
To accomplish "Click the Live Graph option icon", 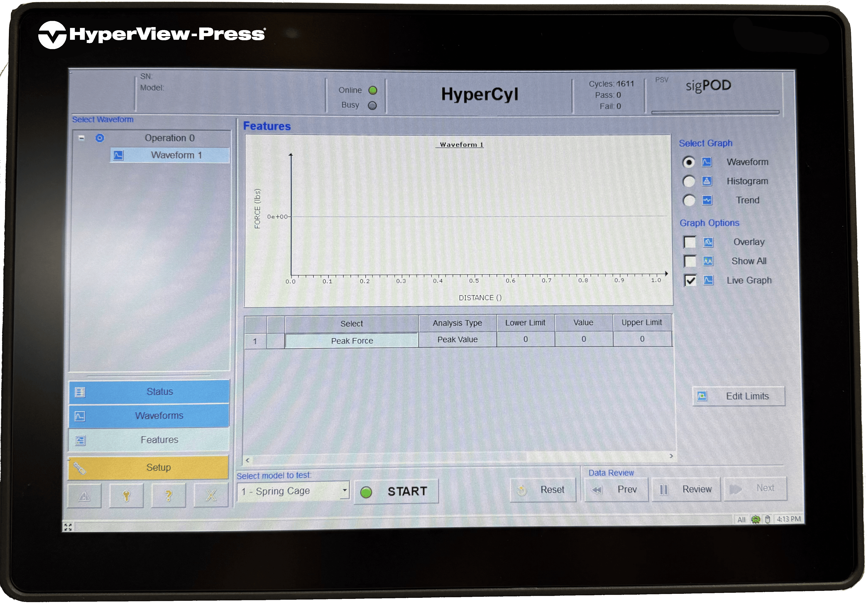I will pyautogui.click(x=708, y=281).
